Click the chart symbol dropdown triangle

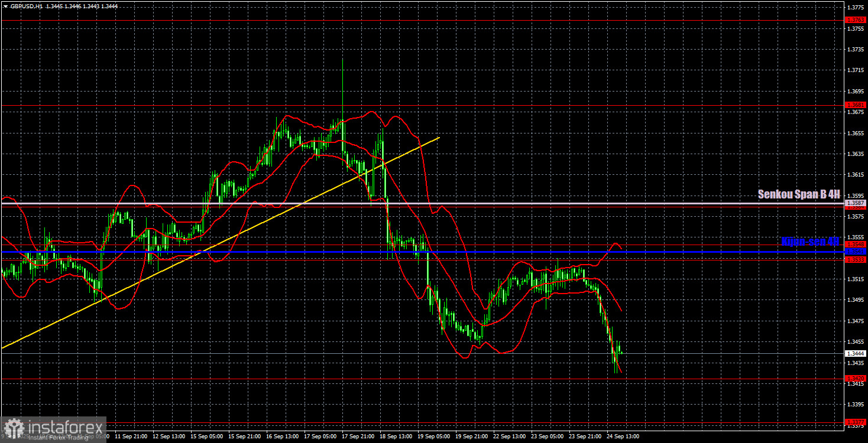pyautogui.click(x=5, y=6)
